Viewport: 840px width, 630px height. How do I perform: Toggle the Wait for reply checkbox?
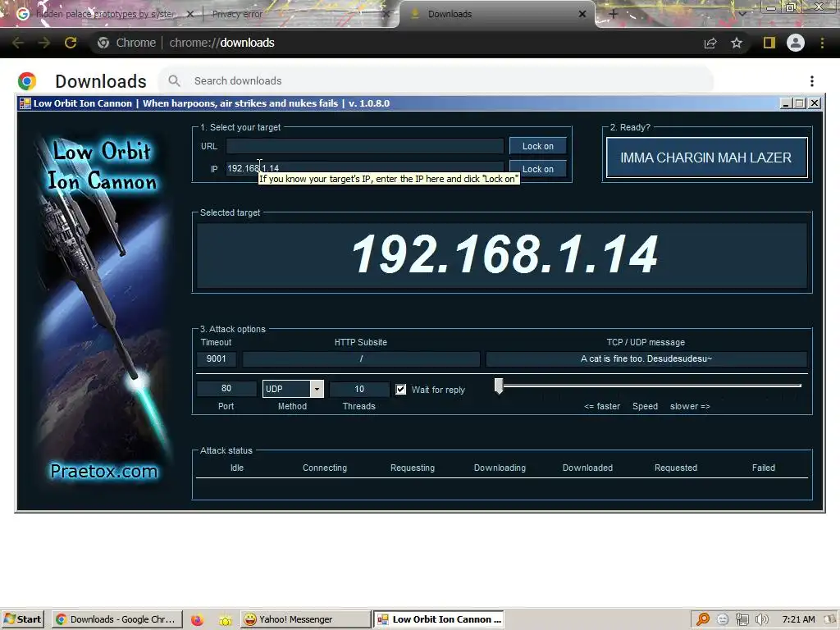[400, 390]
